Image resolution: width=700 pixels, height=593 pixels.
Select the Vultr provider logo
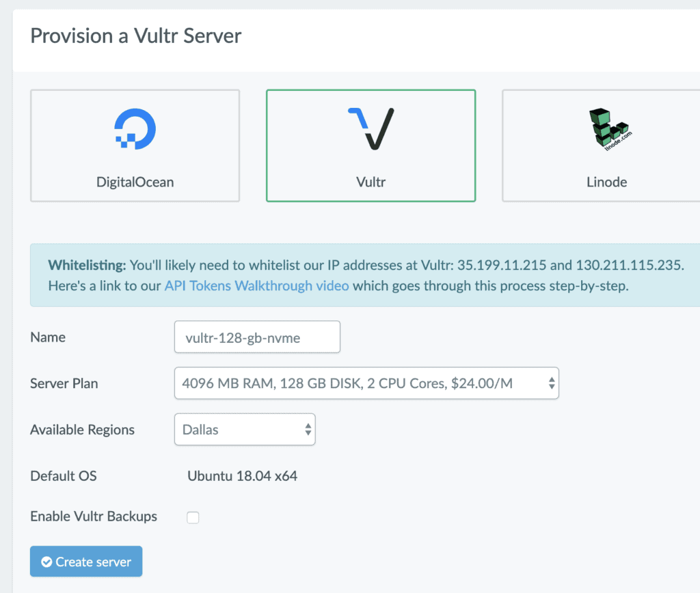click(x=371, y=128)
